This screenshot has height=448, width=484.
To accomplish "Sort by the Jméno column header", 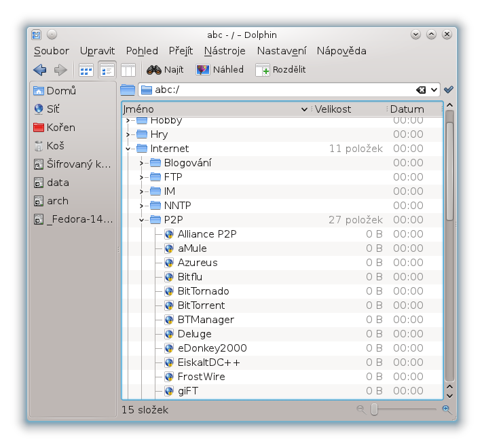I will coord(216,109).
